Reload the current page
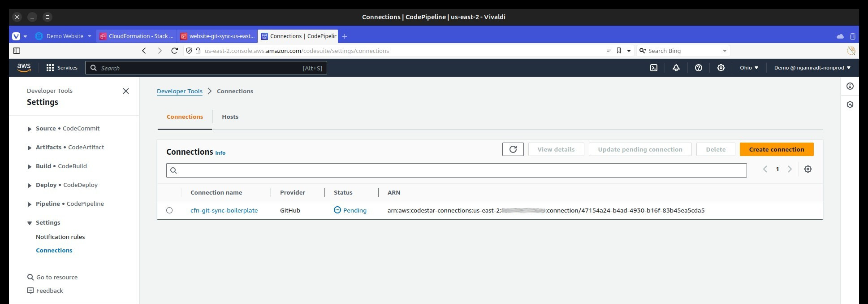This screenshot has height=304, width=868. pyautogui.click(x=175, y=51)
